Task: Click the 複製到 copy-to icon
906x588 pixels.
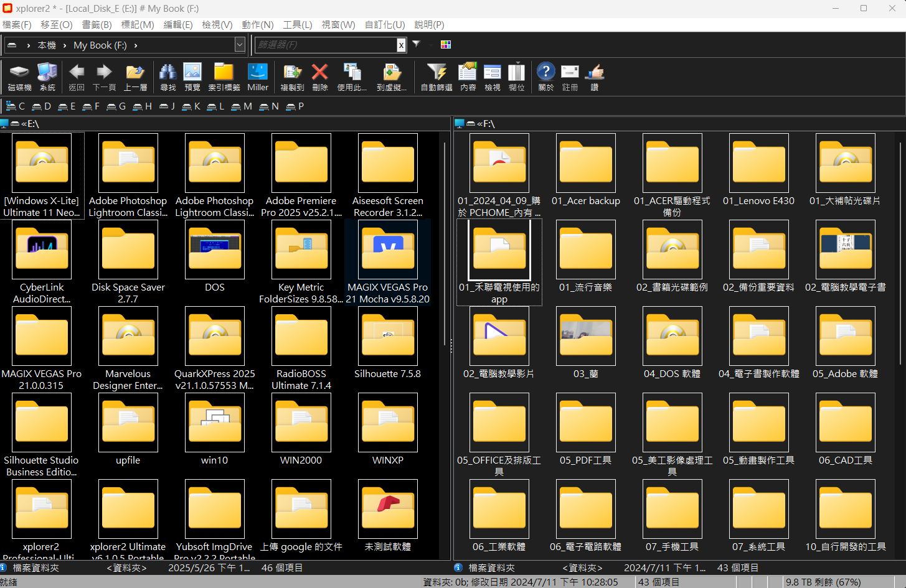Action: pos(292,77)
